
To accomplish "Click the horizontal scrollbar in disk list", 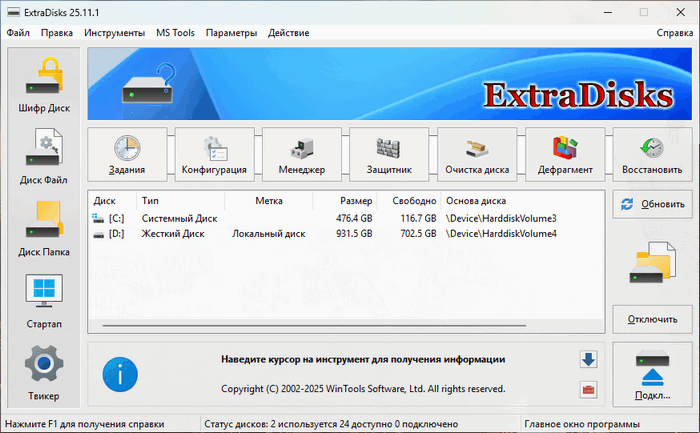I will click(314, 325).
